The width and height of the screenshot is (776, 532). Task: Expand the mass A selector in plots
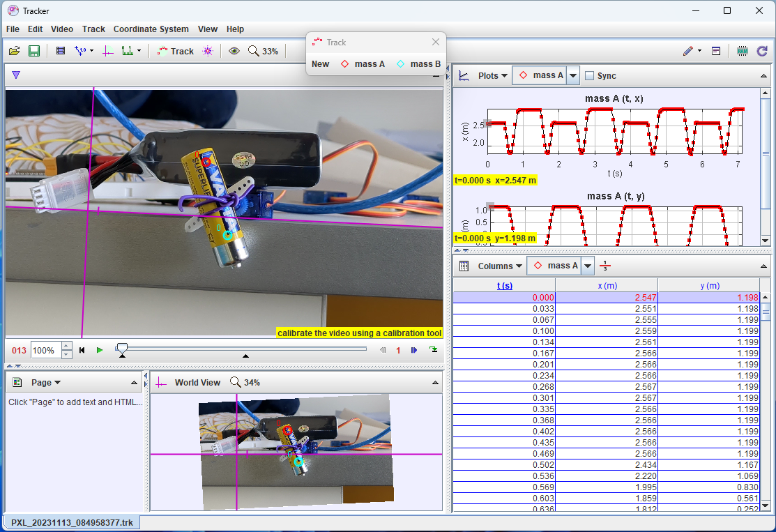(573, 76)
